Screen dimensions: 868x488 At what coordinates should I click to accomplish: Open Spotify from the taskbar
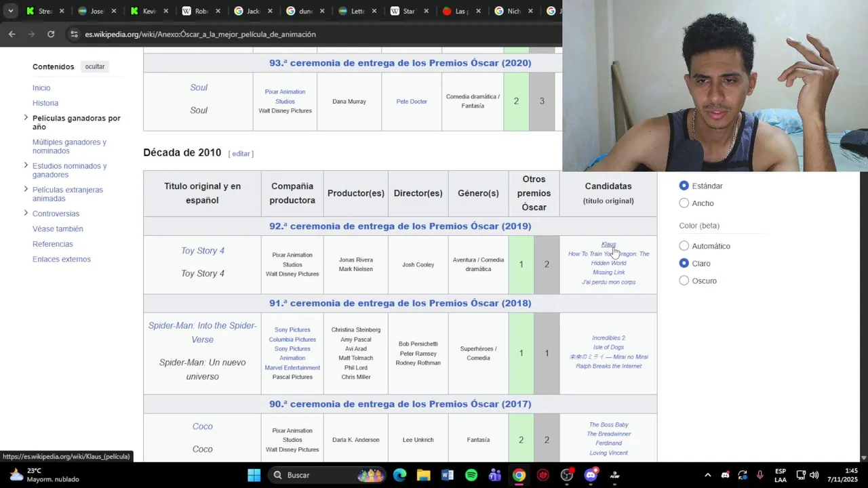tap(471, 475)
